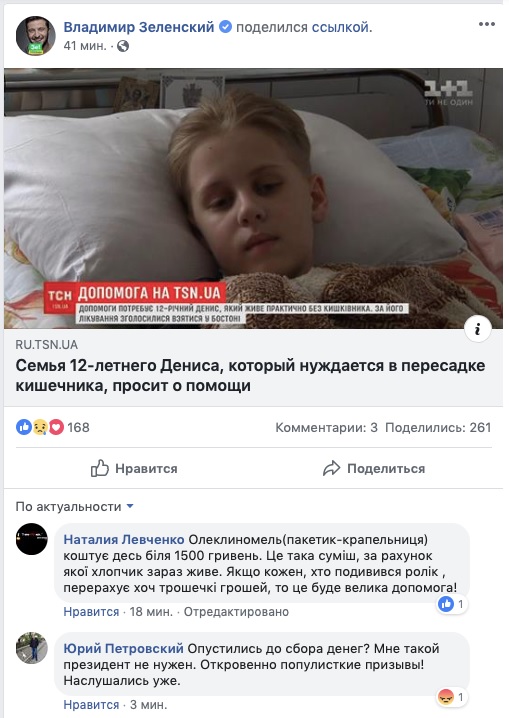Click the ссылкой link in header

[342, 27]
